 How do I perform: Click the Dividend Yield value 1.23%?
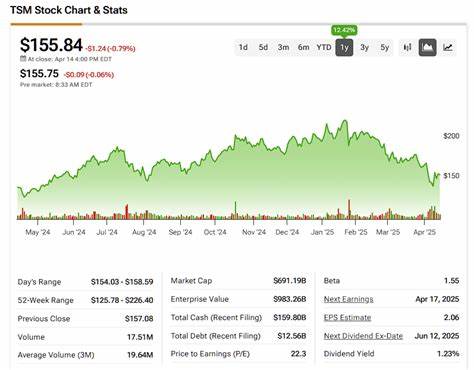[448, 354]
